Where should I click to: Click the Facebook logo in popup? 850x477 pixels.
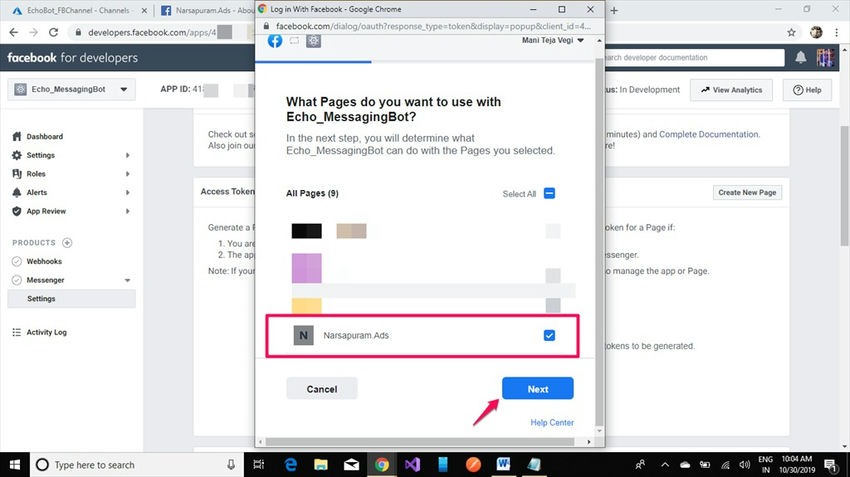(x=275, y=41)
